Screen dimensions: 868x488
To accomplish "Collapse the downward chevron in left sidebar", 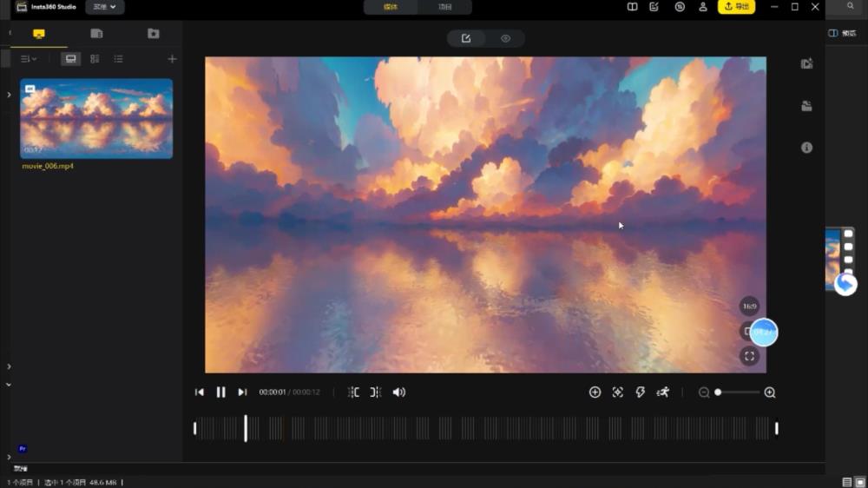I will point(9,384).
